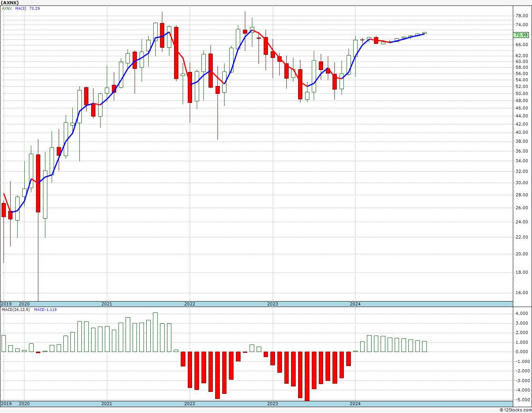Viewport: 532px width, 413px height.
Task: Click the "4.000" MACD axis label
Action: tap(523, 313)
